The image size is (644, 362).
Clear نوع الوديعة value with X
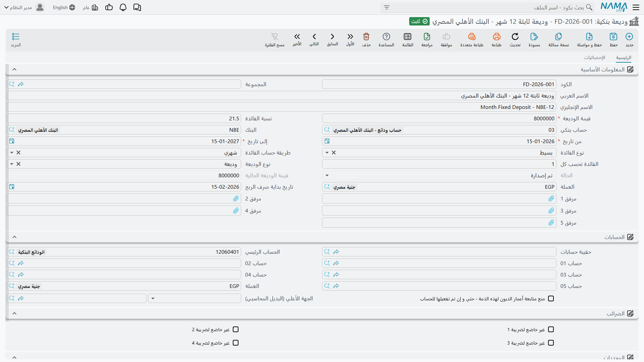click(18, 164)
